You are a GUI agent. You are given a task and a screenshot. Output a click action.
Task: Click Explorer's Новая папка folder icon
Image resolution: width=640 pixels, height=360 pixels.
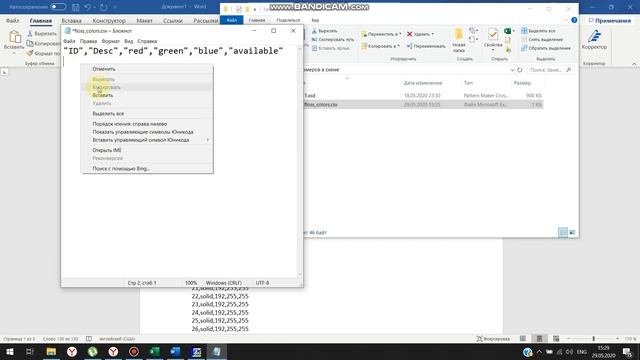[x=459, y=35]
